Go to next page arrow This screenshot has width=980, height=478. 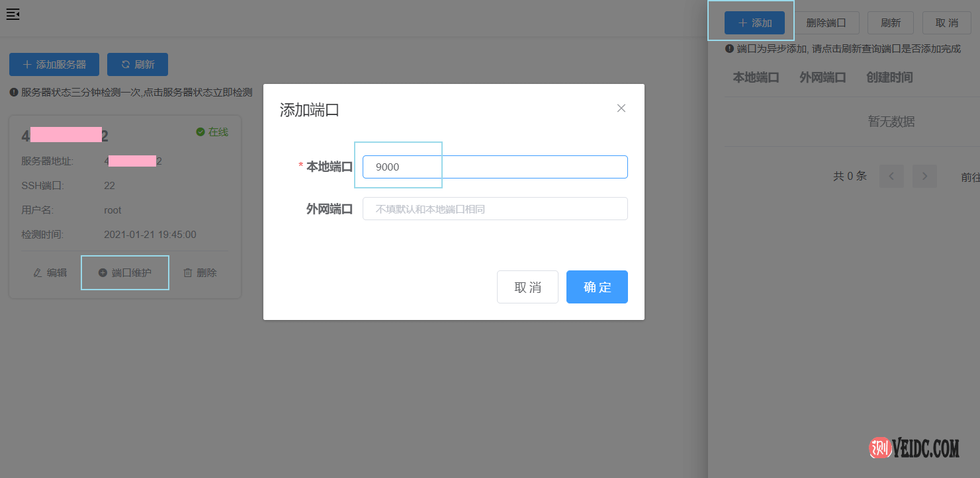[924, 177]
